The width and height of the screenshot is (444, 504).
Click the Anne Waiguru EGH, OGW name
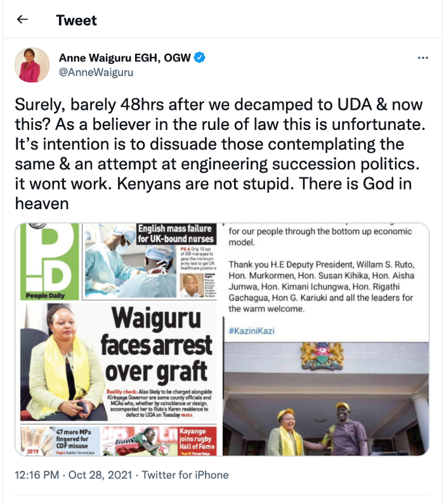pyautogui.click(x=125, y=58)
